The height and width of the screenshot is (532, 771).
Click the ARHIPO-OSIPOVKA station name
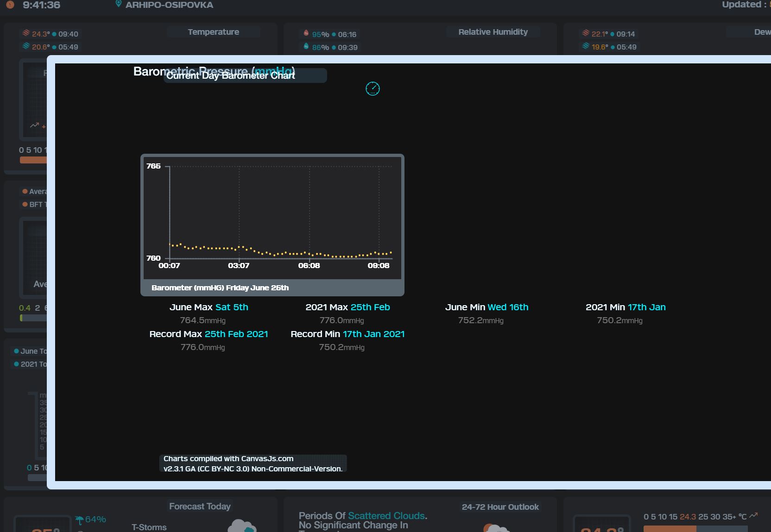pos(169,5)
